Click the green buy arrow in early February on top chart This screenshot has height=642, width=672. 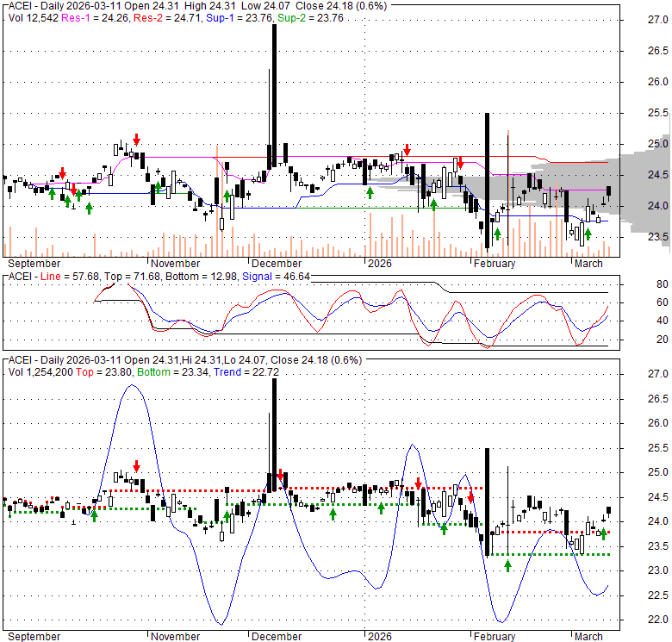497,234
